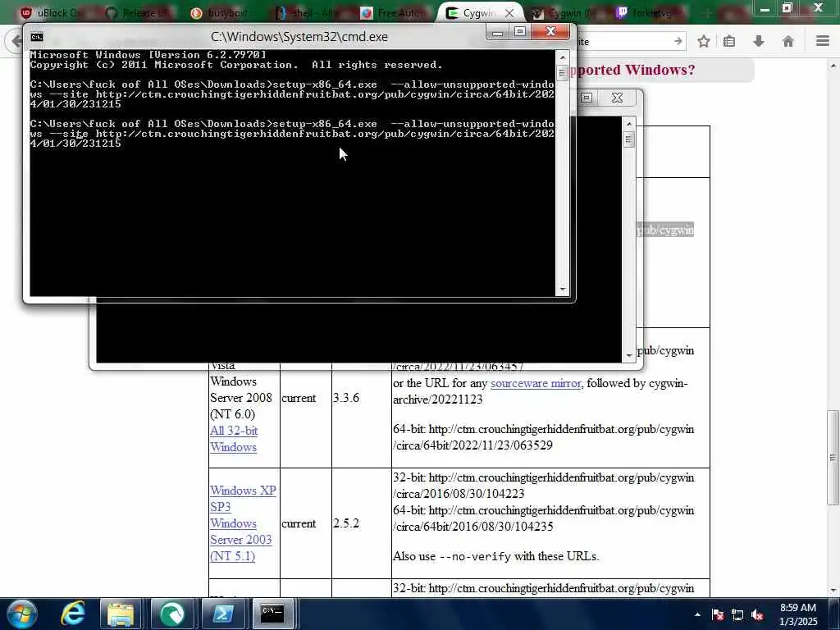This screenshot has height=630, width=840.
Task: Switch to the GitHub Release tab
Action: coord(137,13)
